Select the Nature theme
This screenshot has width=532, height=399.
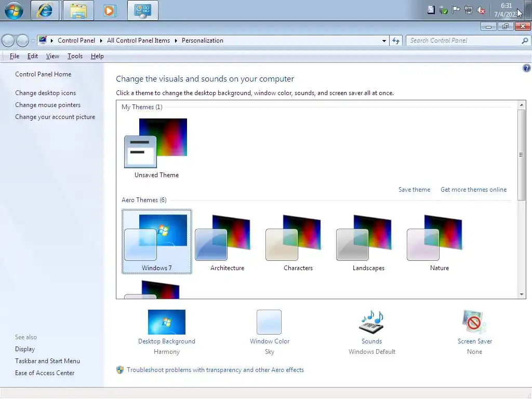pos(440,242)
